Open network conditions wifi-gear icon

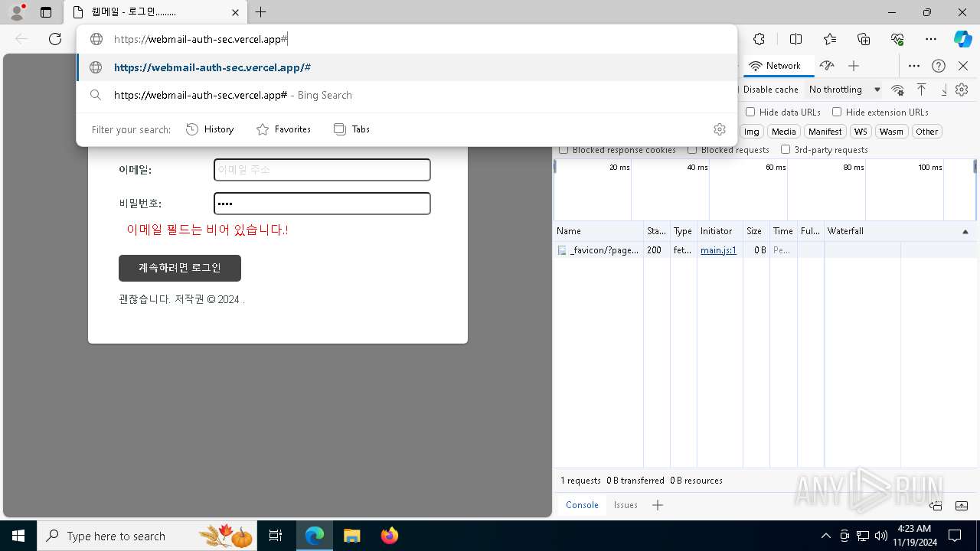[898, 90]
